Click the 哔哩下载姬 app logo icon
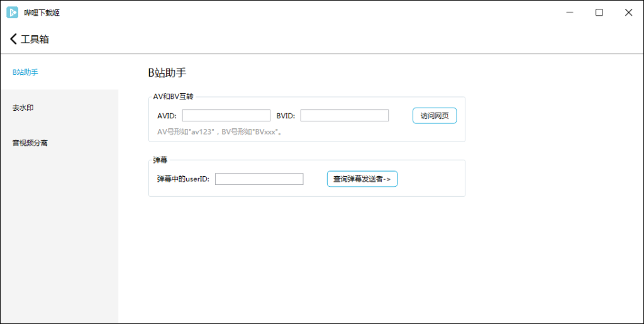 (13, 13)
